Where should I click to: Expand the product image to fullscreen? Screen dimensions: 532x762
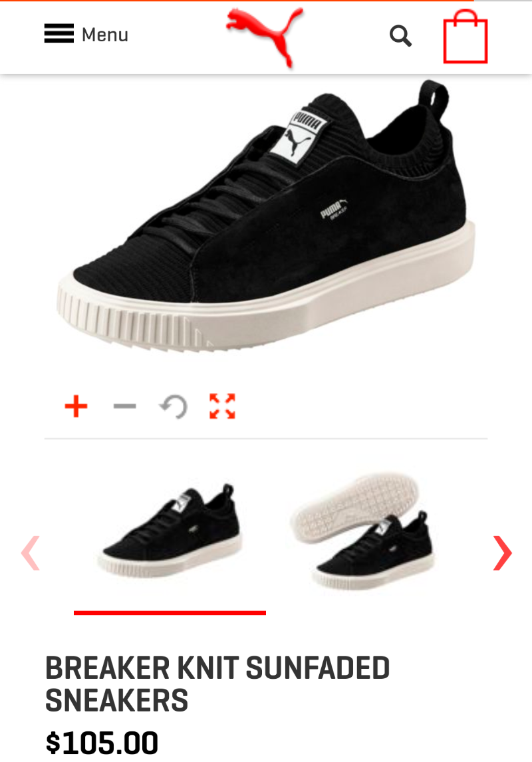[223, 406]
